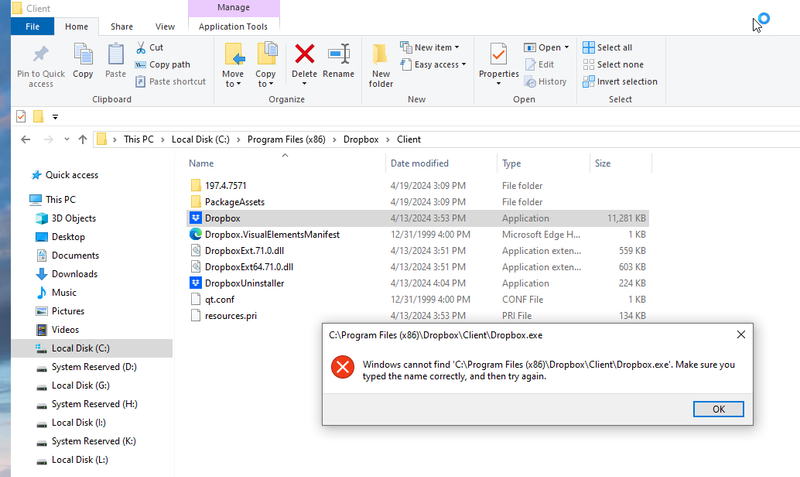Click the Rename icon

(x=339, y=54)
